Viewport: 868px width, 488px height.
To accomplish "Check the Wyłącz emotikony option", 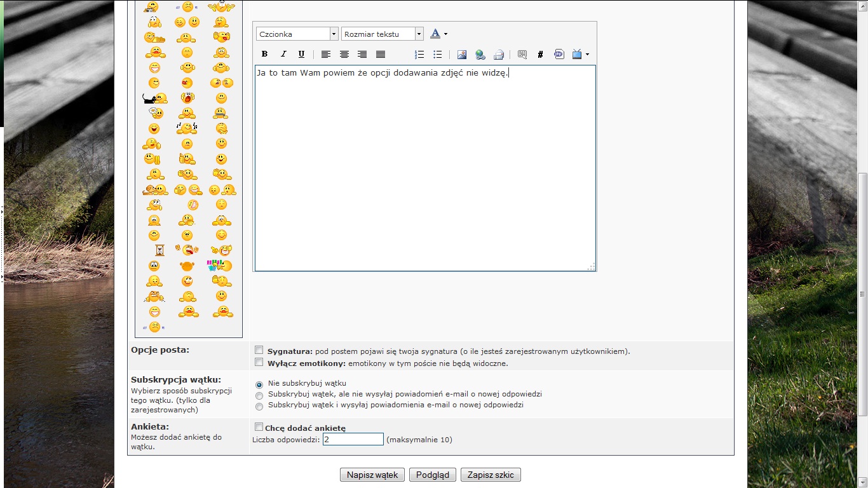I will point(259,363).
